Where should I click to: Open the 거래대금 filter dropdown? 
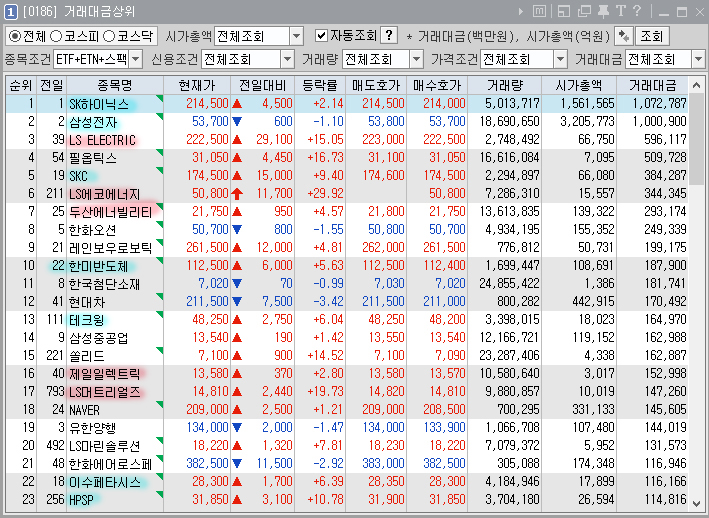(698, 59)
